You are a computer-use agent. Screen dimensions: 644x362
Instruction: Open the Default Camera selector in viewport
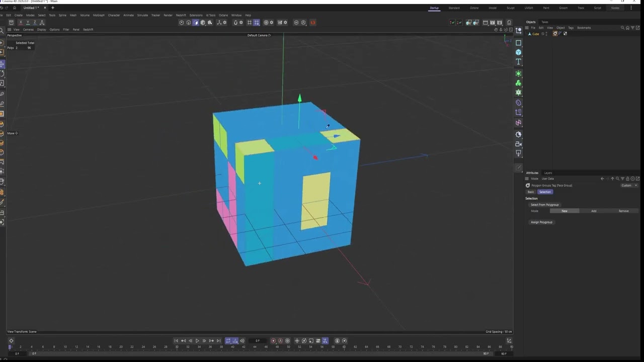click(x=259, y=35)
